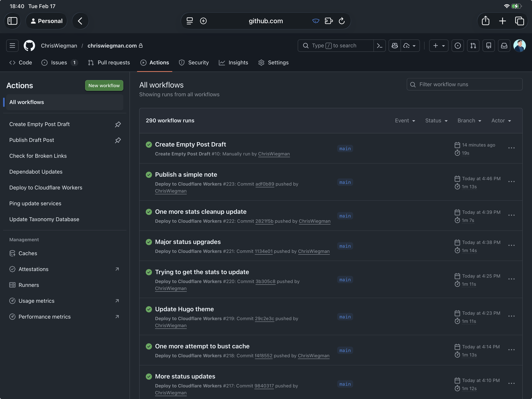Open the Trying to get the stats to update run
532x399 pixels.
202,272
